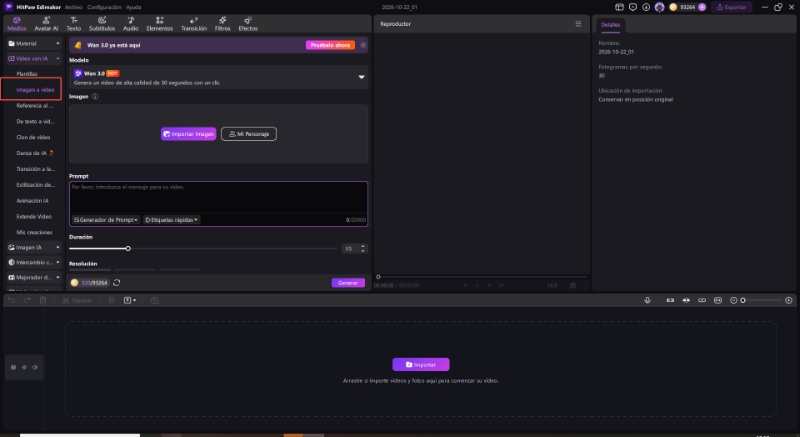
Task: Expand the Mejorador d... section
Action: click(34, 277)
